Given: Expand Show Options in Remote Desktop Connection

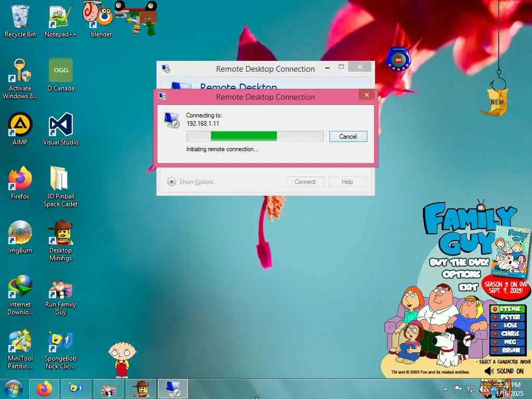Looking at the screenshot, I should coord(190,182).
